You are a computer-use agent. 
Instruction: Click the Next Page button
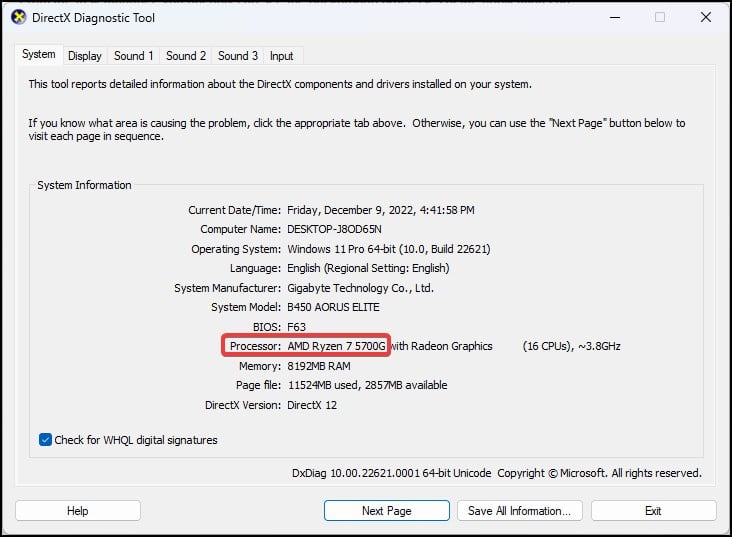point(387,511)
